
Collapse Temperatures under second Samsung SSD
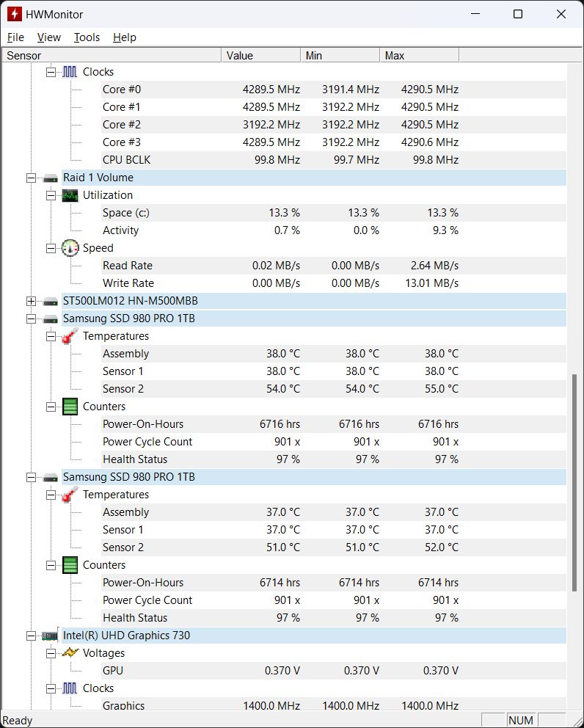coord(51,495)
